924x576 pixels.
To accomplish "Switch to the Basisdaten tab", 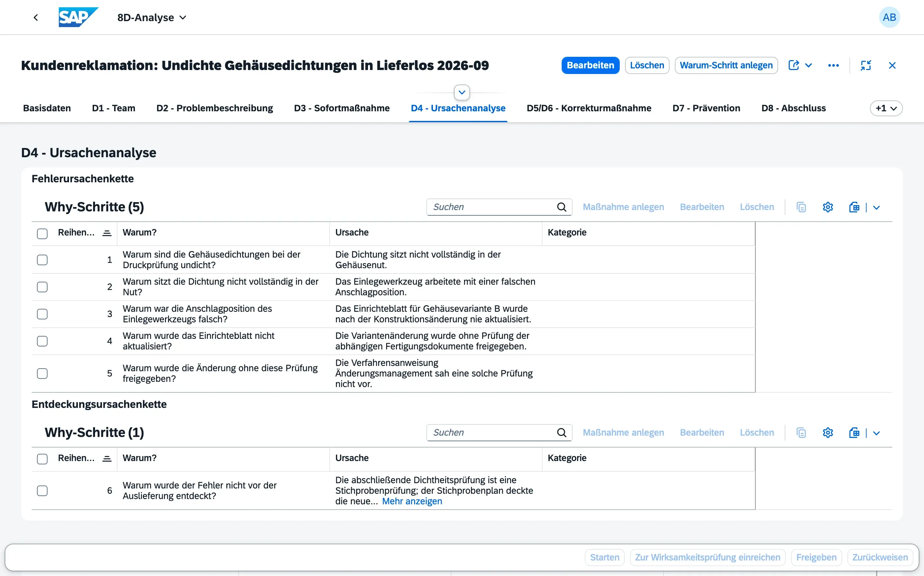I will coord(47,108).
